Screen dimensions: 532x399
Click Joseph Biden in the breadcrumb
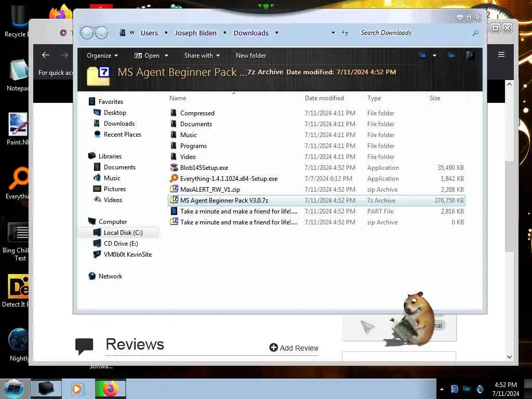pos(195,33)
